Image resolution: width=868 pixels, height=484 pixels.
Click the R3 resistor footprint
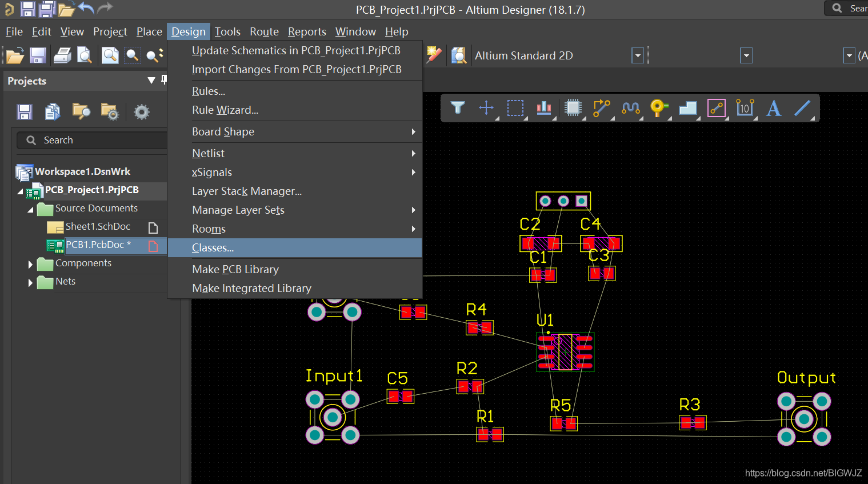tap(693, 423)
